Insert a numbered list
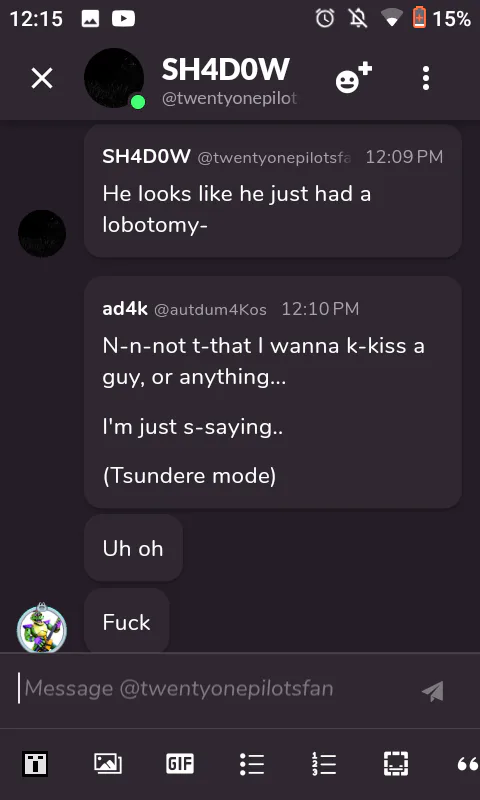480x800 pixels. point(324,764)
